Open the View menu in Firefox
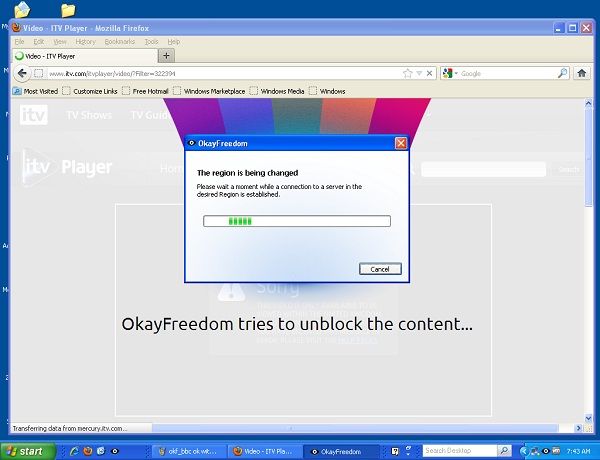Screen dimensions: 600x460 tap(60, 42)
